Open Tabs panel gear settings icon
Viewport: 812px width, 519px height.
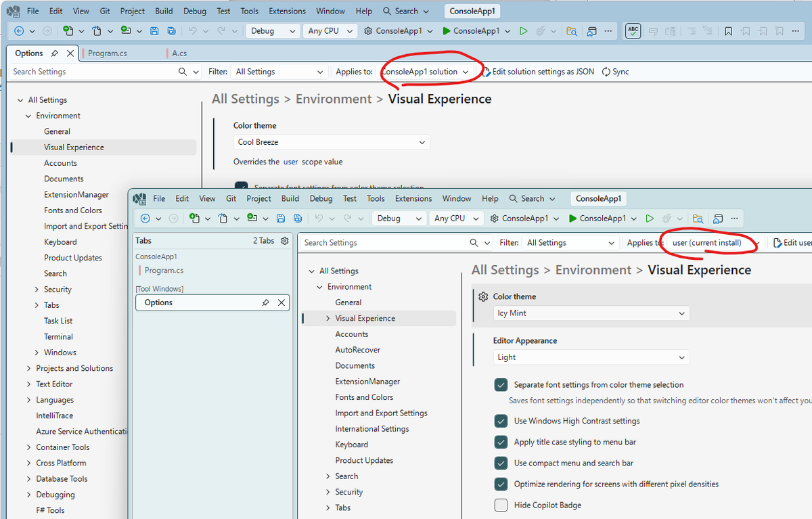tap(285, 241)
